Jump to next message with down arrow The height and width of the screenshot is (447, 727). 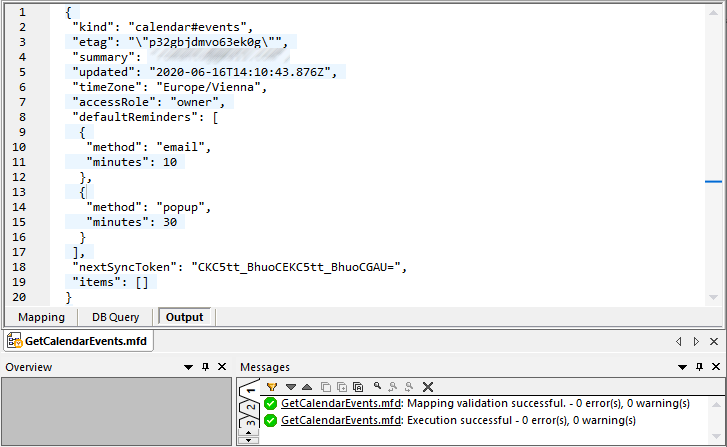[x=291, y=386]
